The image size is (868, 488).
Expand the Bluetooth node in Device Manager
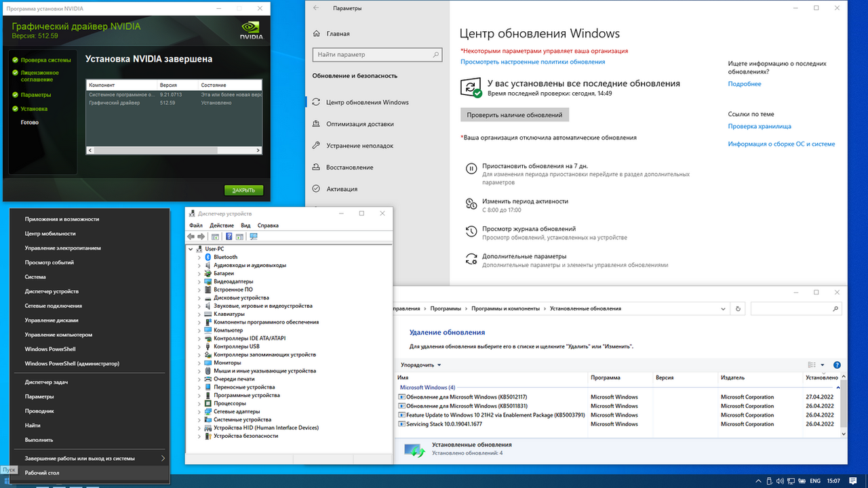[x=199, y=257]
